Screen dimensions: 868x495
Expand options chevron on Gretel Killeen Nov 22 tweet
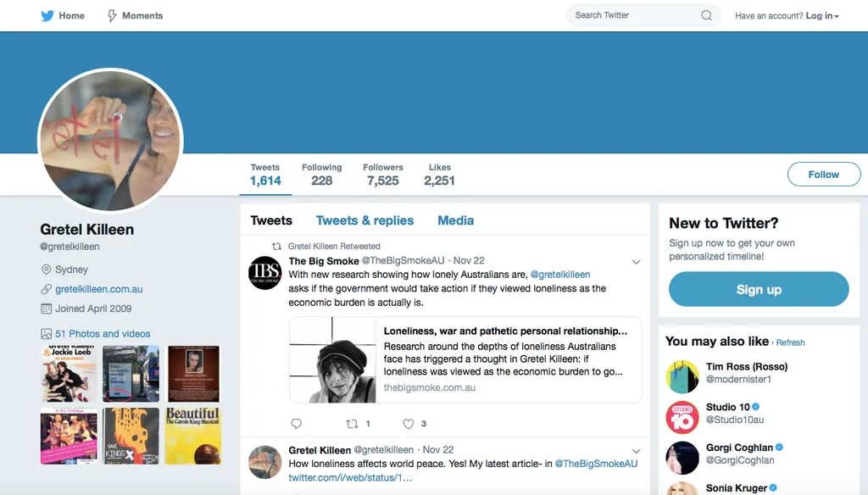coord(636,451)
